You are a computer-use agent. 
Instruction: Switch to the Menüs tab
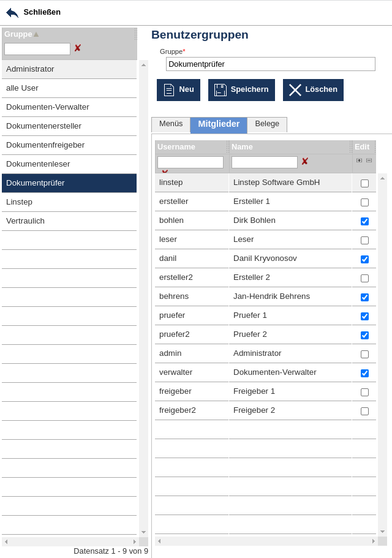171,124
